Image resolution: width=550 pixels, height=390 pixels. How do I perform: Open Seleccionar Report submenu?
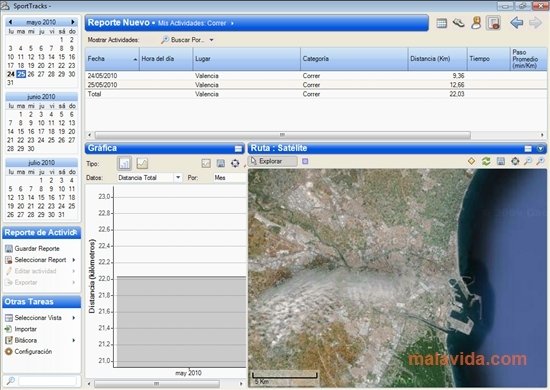coord(40,260)
